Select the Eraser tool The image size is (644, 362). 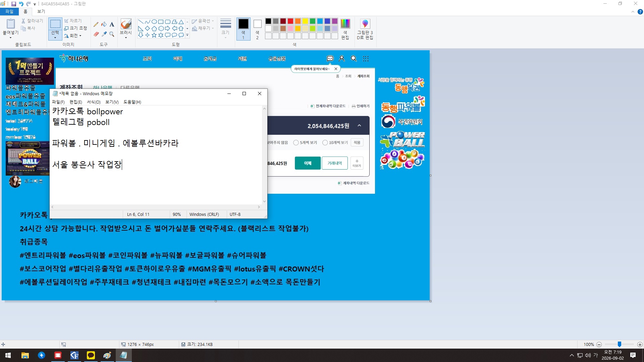(x=96, y=34)
